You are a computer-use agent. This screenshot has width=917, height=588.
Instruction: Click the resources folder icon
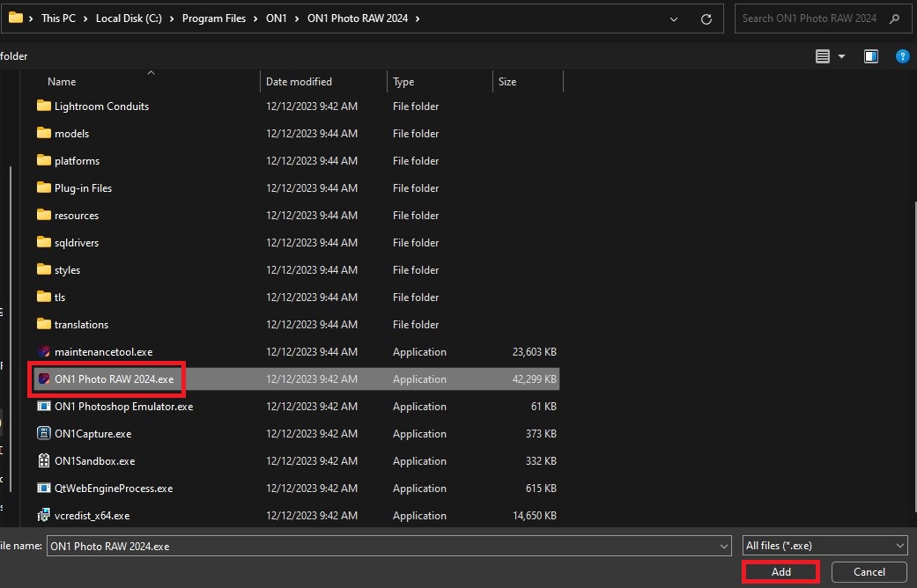point(44,215)
